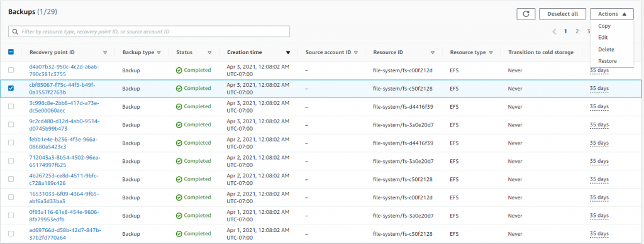
Task: Sort by Backup type column arrow
Action: [x=159, y=53]
